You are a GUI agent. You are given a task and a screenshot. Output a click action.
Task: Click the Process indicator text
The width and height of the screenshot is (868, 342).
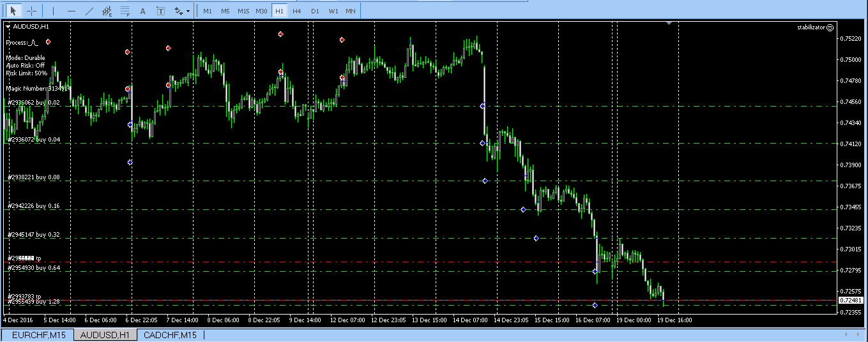pyautogui.click(x=22, y=43)
